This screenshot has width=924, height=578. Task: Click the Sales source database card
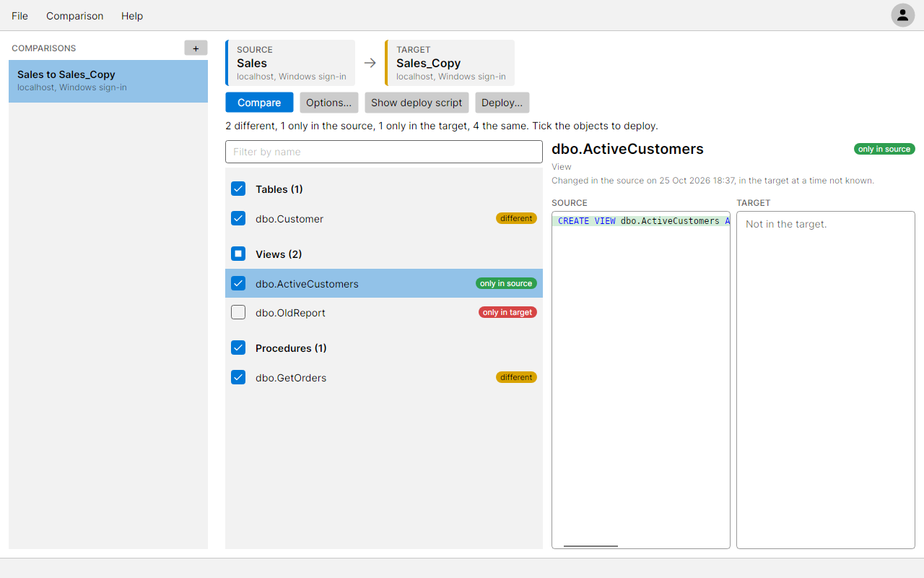pos(290,63)
